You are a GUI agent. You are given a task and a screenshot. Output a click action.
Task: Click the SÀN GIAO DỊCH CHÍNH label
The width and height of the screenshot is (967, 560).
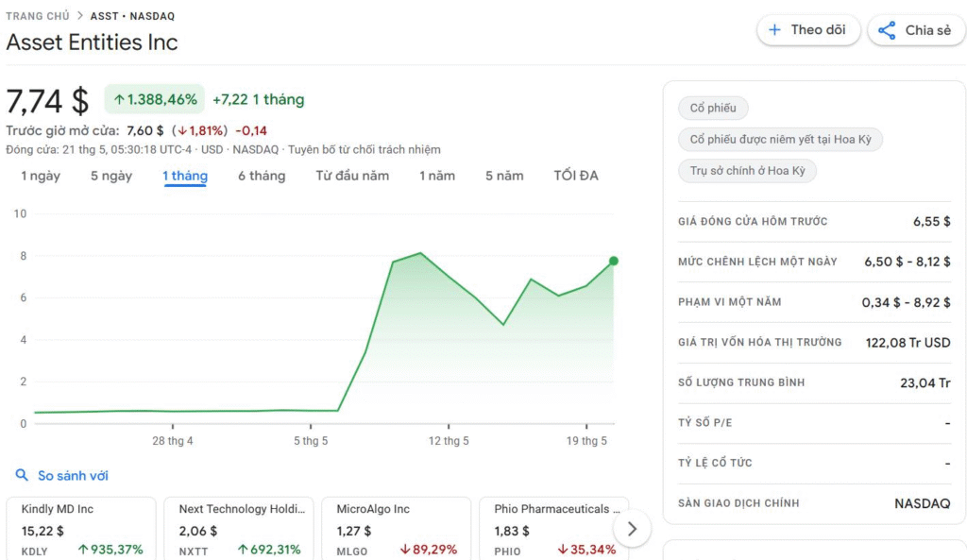coord(738,503)
